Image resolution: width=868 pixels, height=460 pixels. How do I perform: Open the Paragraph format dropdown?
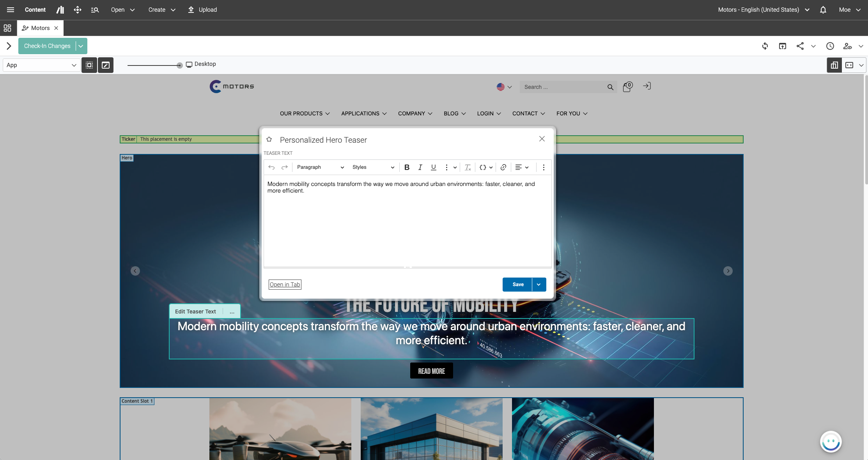point(320,167)
